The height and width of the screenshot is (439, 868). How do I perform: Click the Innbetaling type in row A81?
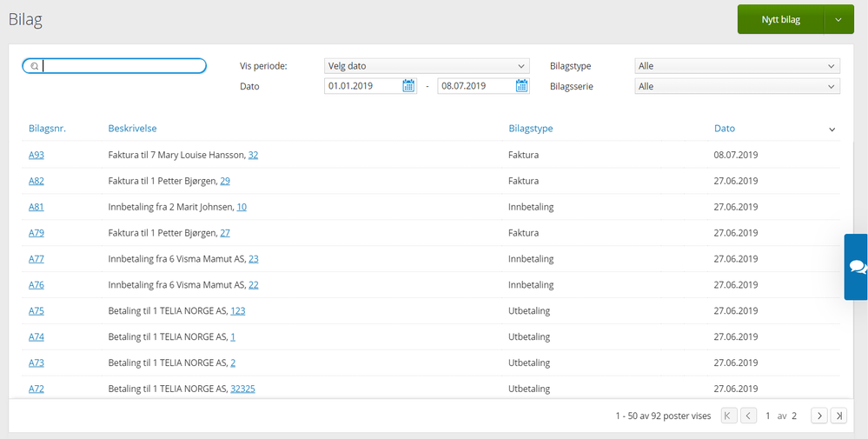531,207
